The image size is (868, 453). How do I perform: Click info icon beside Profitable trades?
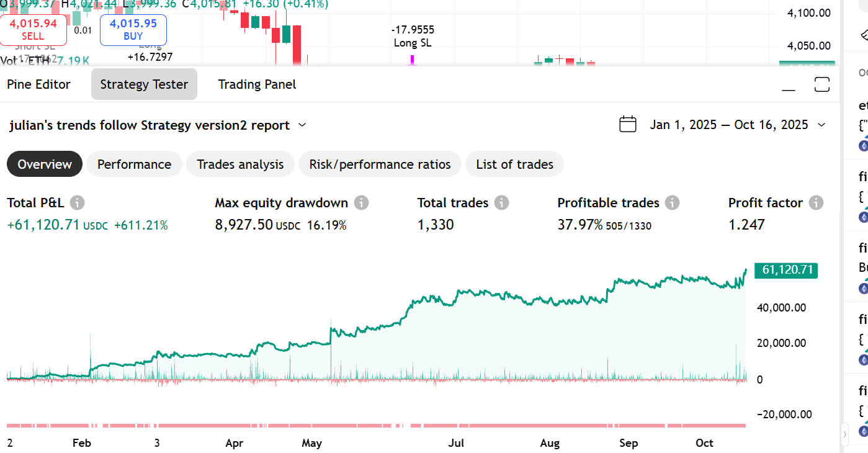[672, 203]
